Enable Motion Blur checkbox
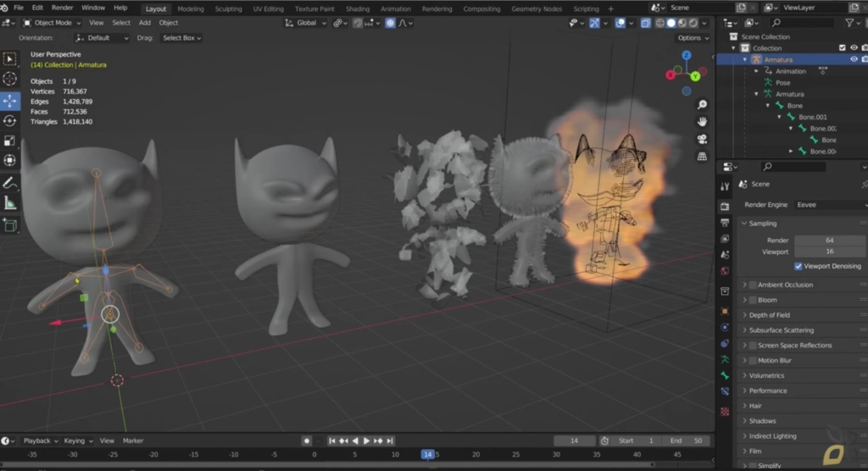Viewport: 868px width, 471px height. pyautogui.click(x=753, y=360)
